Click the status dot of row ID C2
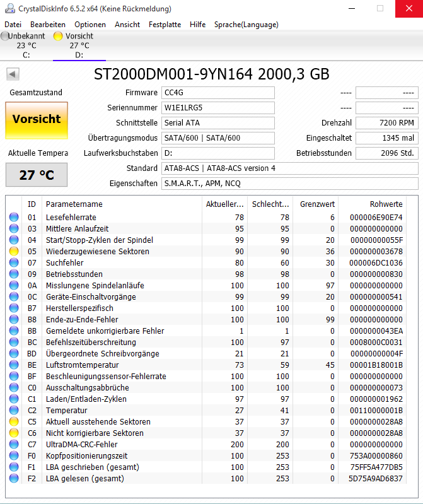Viewport: 423px width, 504px height. click(14, 410)
